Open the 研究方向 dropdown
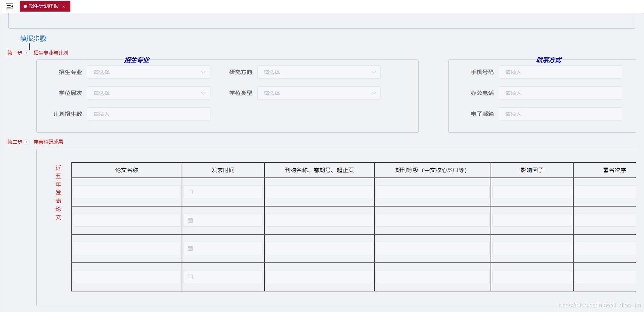The height and width of the screenshot is (312, 644). 319,72
